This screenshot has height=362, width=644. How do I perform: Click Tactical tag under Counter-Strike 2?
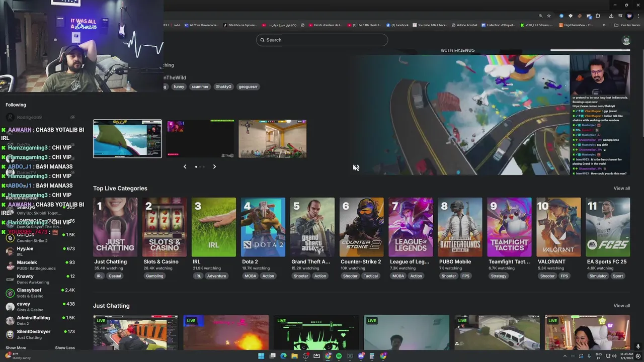pos(371,276)
